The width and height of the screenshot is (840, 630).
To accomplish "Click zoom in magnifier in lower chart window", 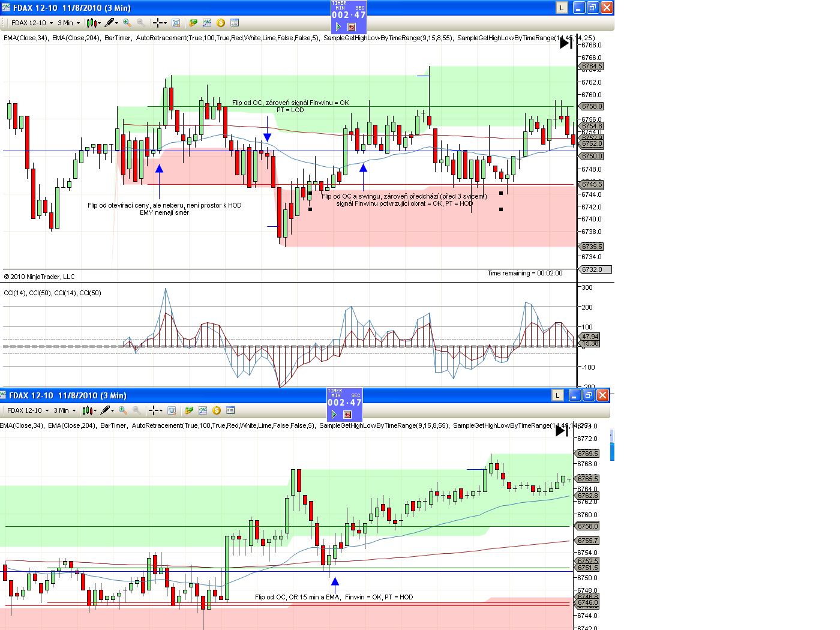I will point(123,410).
